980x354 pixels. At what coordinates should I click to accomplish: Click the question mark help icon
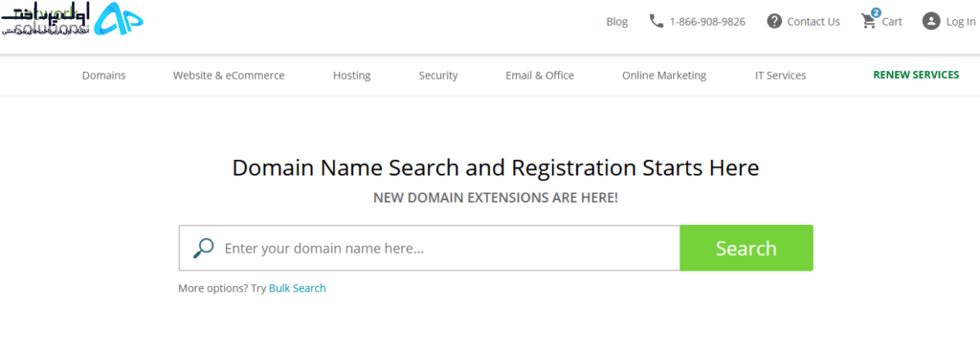click(774, 21)
